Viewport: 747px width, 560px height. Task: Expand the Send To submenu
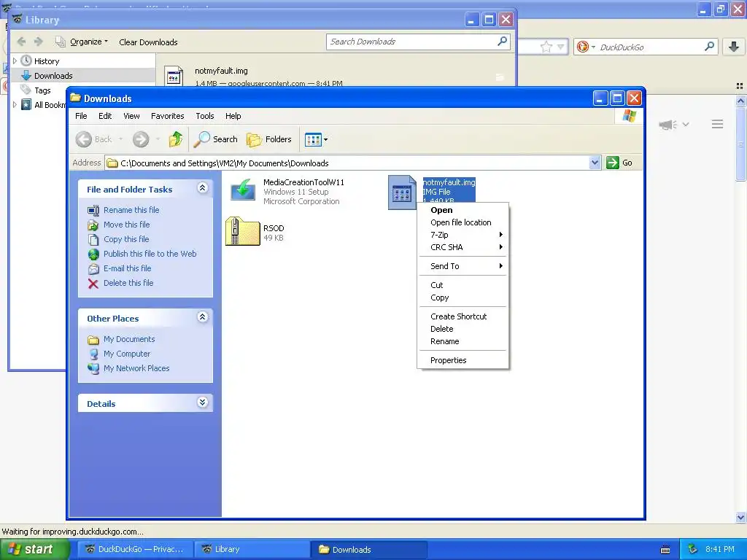[x=462, y=266]
